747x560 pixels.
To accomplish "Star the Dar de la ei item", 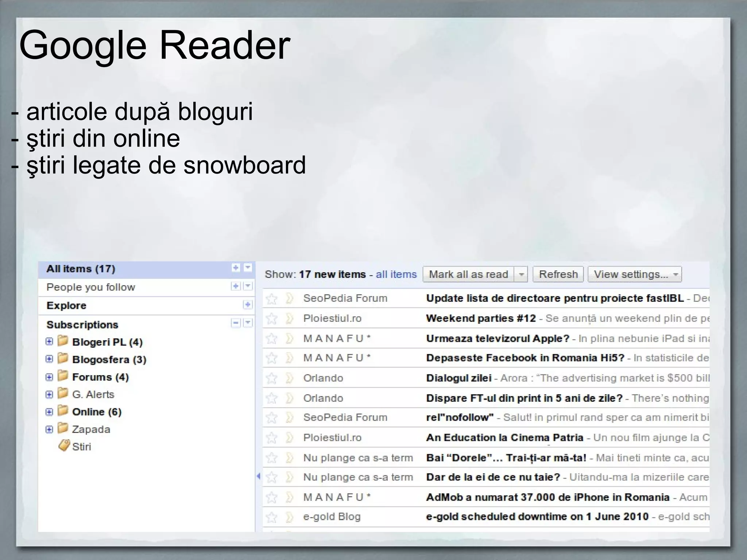I will point(271,477).
